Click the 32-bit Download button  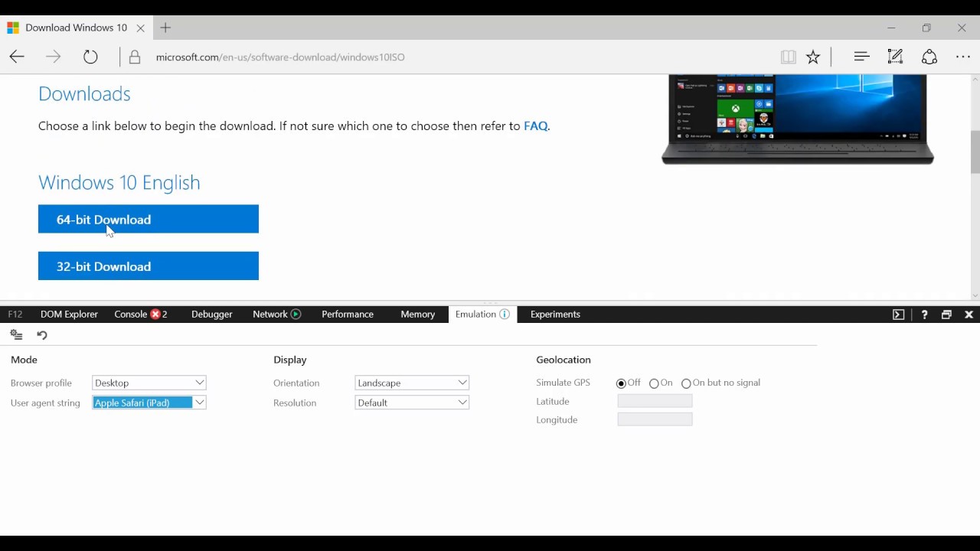click(x=149, y=266)
